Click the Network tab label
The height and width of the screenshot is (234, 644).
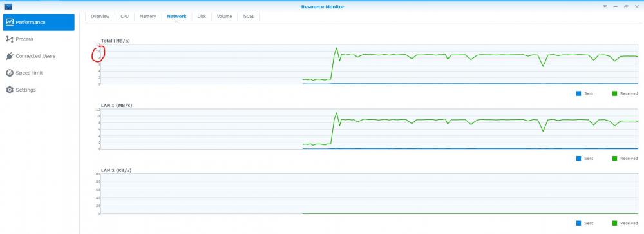[x=176, y=17]
